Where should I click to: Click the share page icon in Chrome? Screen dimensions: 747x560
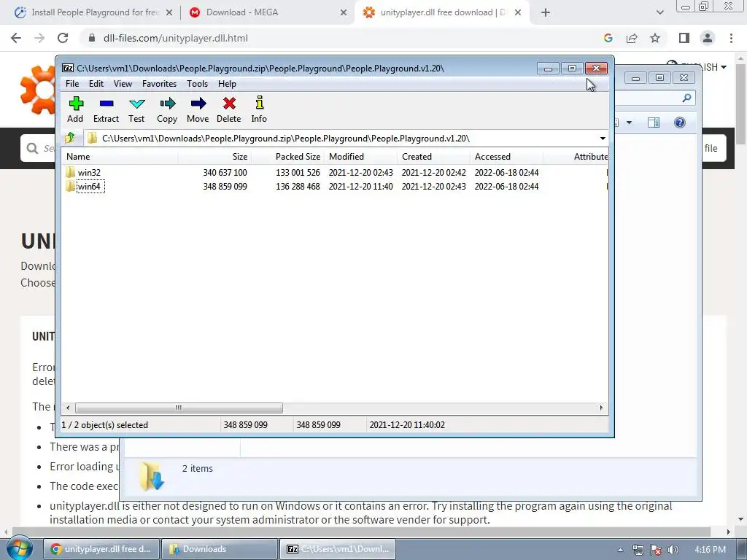632,38
